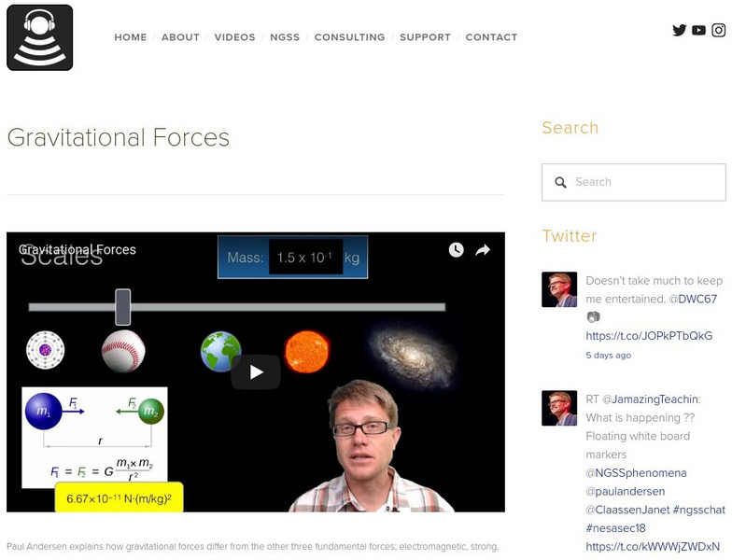Click the 'Gravitational Forces' video title overlay
The image size is (732, 560).
tap(77, 250)
